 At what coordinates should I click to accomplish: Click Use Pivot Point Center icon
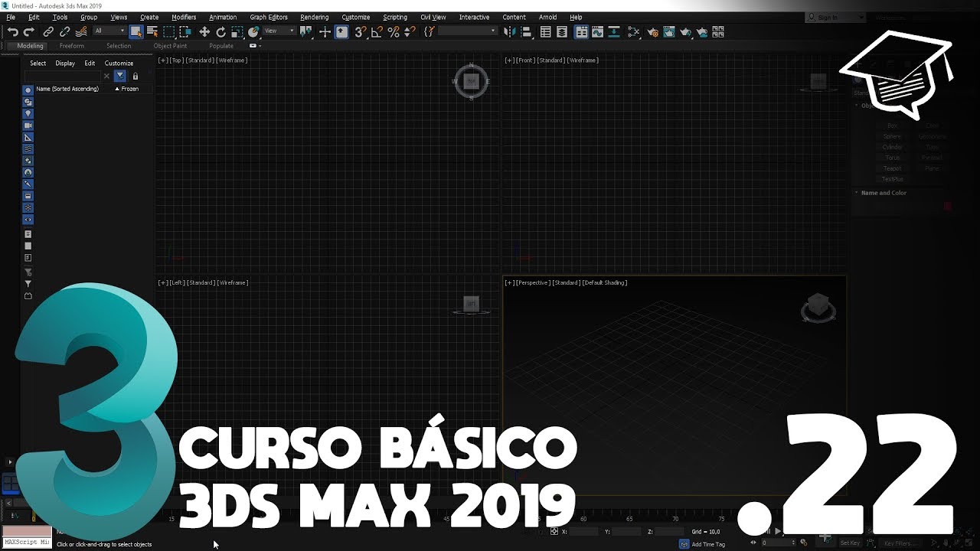click(x=306, y=31)
